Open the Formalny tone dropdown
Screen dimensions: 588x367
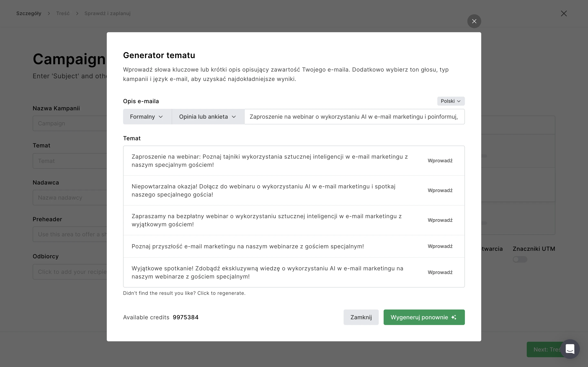pos(147,117)
